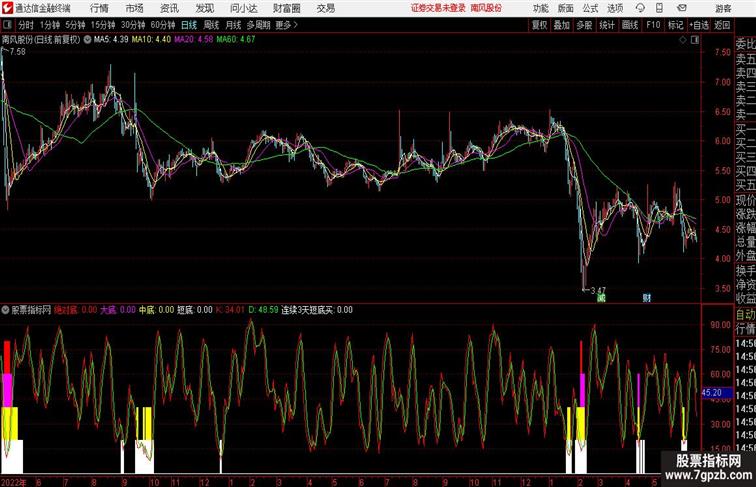Click the blue 财 marker under chart
The image size is (756, 487).
647,298
